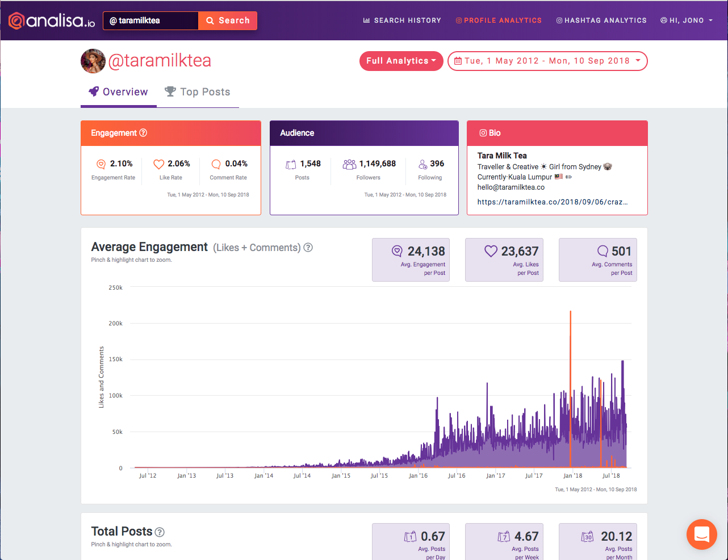Click the calendar icon in date range
This screenshot has width=728, height=560.
[458, 61]
